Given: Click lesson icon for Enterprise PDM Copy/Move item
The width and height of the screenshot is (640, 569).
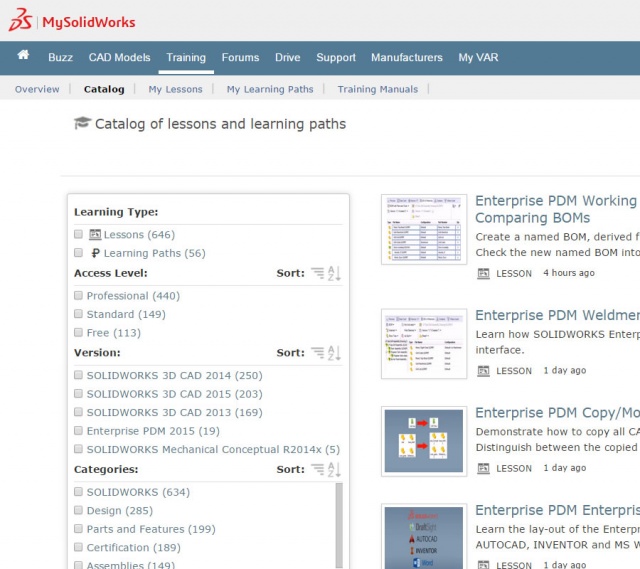Looking at the screenshot, I should pos(483,468).
